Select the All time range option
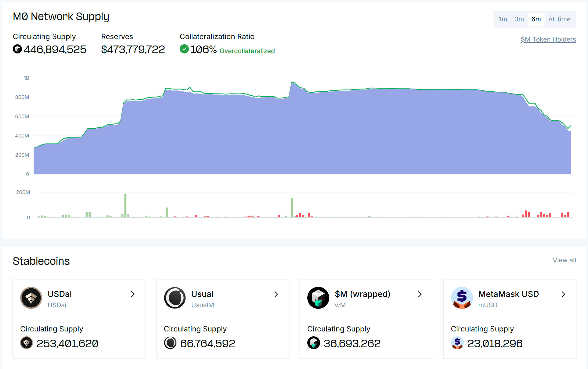Image resolution: width=588 pixels, height=369 pixels. pos(559,19)
